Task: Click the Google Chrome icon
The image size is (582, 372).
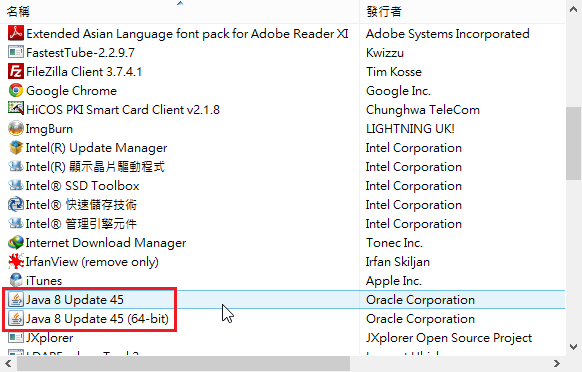Action: point(16,90)
